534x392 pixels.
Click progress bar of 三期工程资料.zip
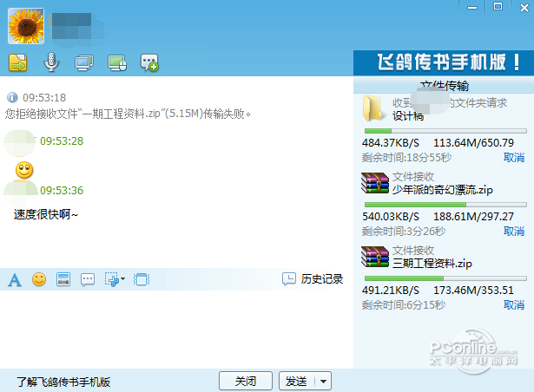tap(445, 278)
